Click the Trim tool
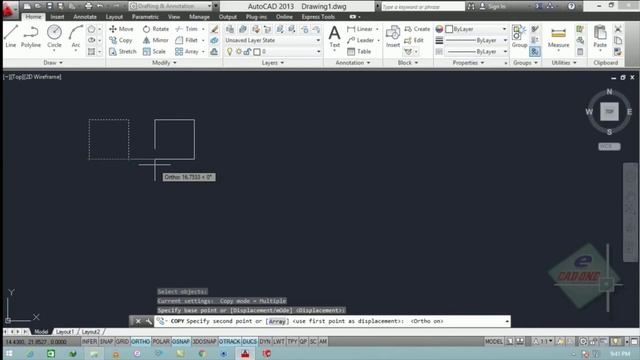The height and width of the screenshot is (360, 640). (187, 29)
